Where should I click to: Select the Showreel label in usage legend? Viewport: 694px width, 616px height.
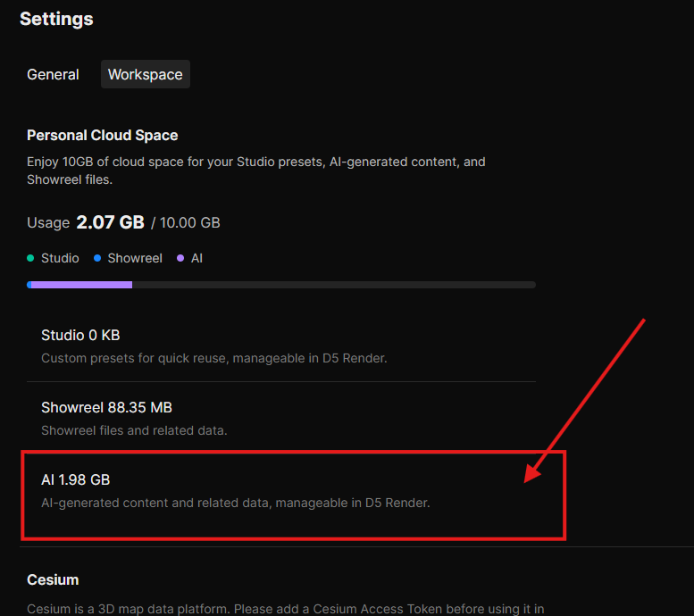point(135,258)
